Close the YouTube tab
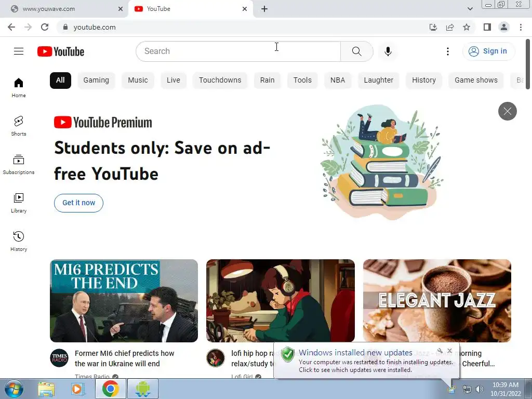The width and height of the screenshot is (532, 399). 245,9
